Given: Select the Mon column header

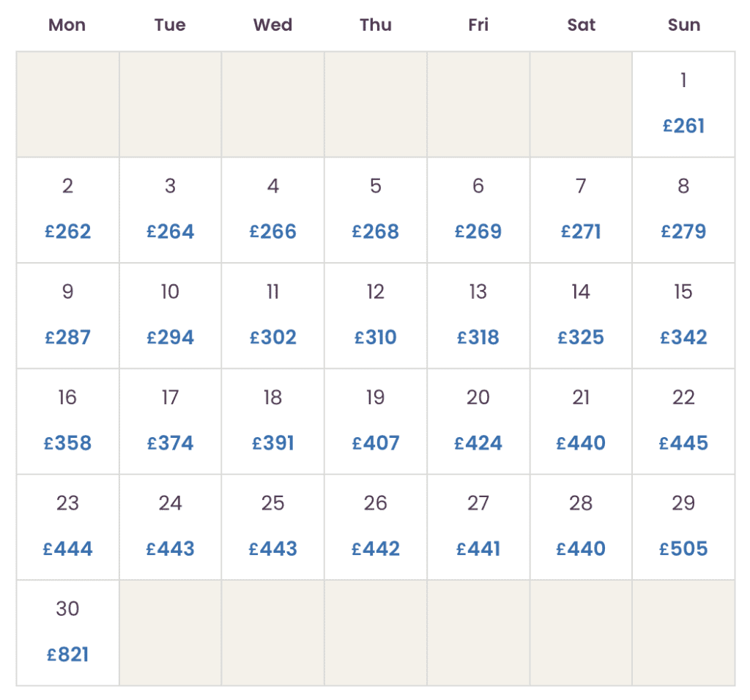Looking at the screenshot, I should click(66, 24).
